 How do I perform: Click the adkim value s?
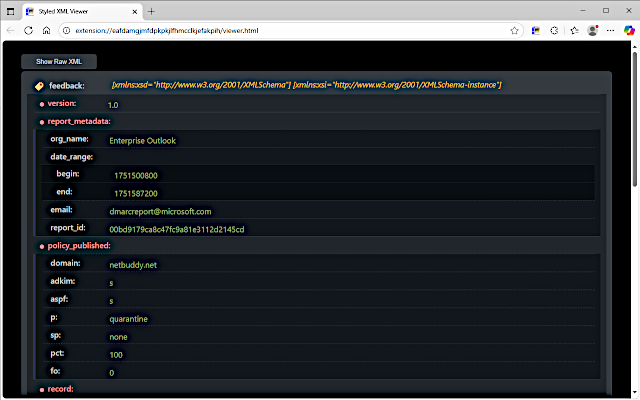tap(111, 283)
